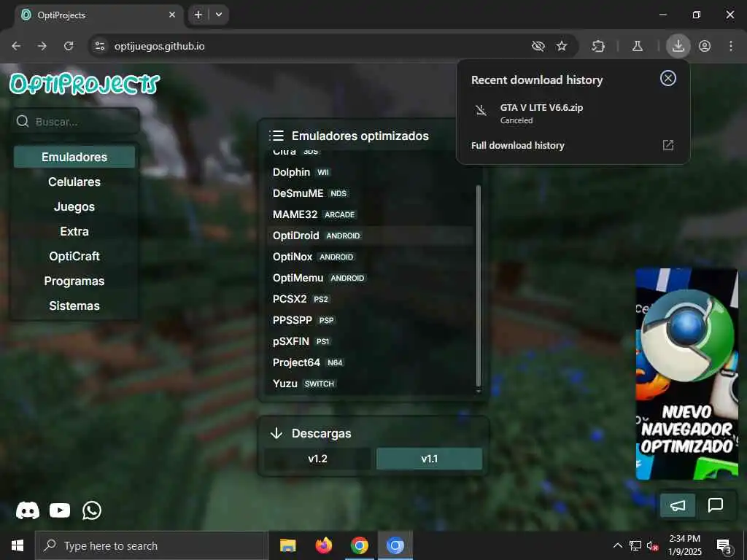Select OptiDroid ANDROID emulator
747x560 pixels.
tap(370, 236)
